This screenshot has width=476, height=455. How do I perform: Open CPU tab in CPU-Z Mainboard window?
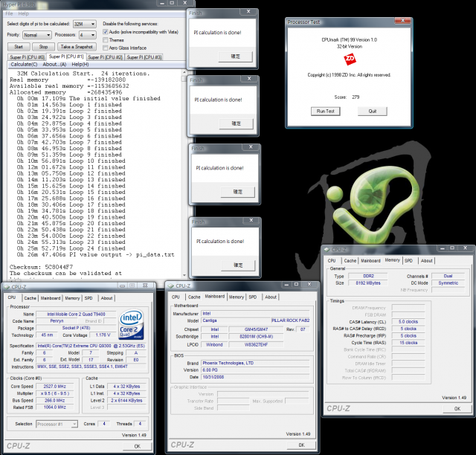pyautogui.click(x=176, y=297)
